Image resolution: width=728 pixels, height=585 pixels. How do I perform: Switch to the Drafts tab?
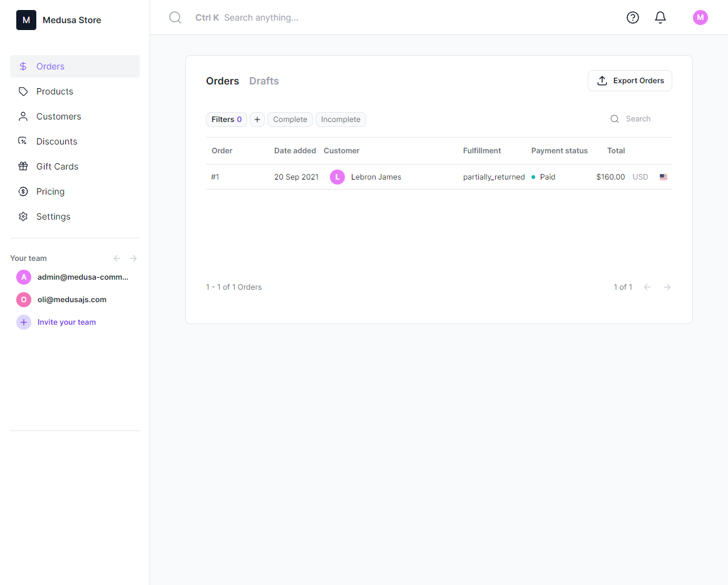coord(264,81)
